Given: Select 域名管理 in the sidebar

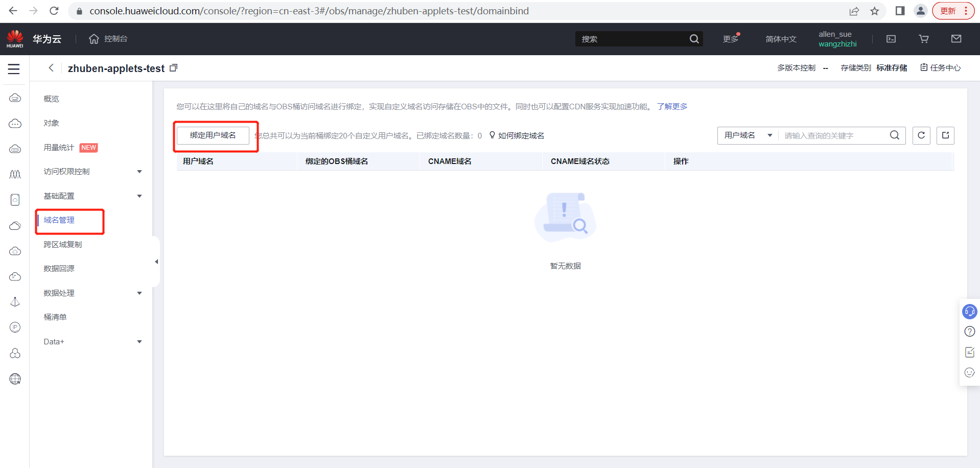Looking at the screenshot, I should [59, 220].
